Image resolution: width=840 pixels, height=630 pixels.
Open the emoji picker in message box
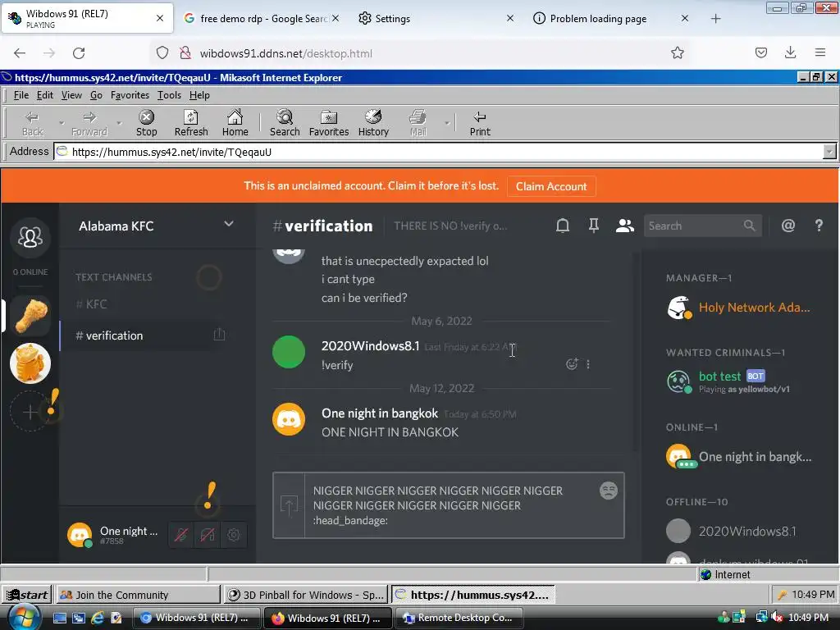609,491
